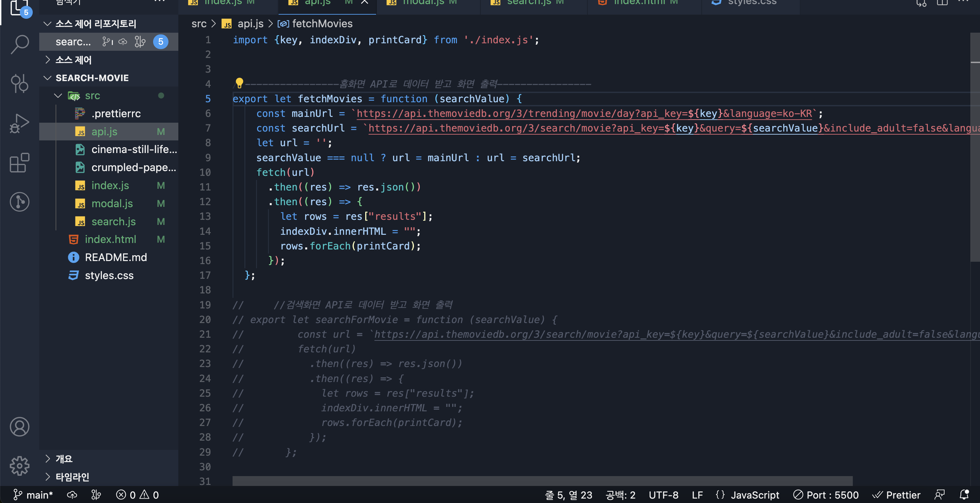Toggle Prettier formatter status item
Viewport: 980px width, 503px height.
[x=897, y=494]
